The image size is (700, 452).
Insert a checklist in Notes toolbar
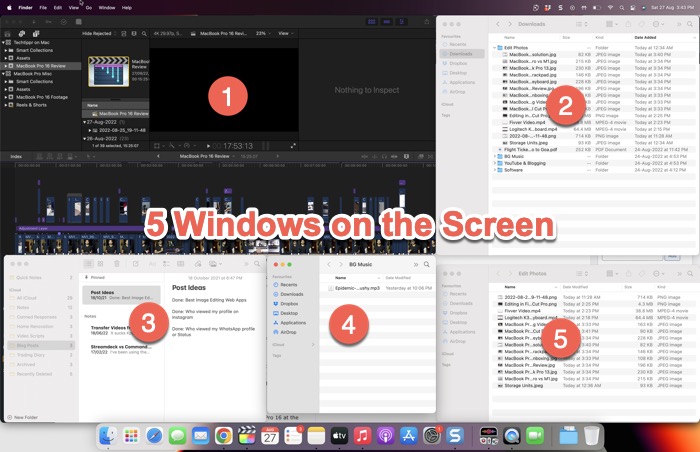click(x=166, y=264)
